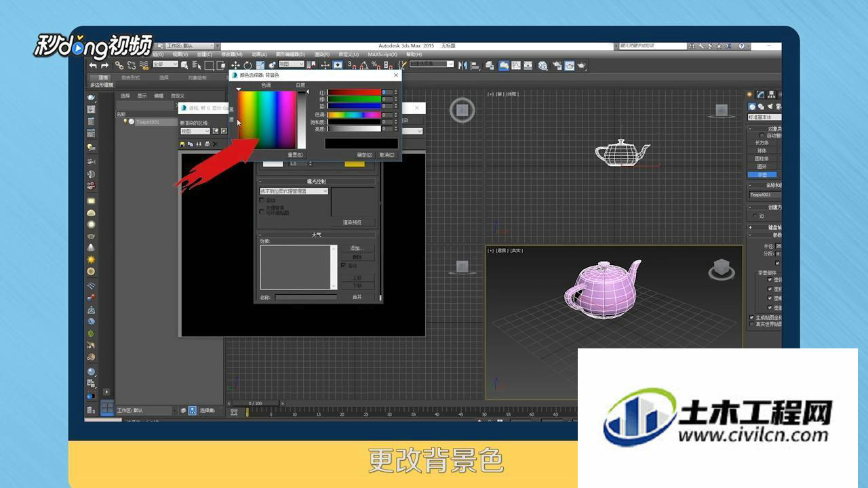Click the whiteness vertical gradient bar
Viewport: 868px width, 488px height.
302,119
